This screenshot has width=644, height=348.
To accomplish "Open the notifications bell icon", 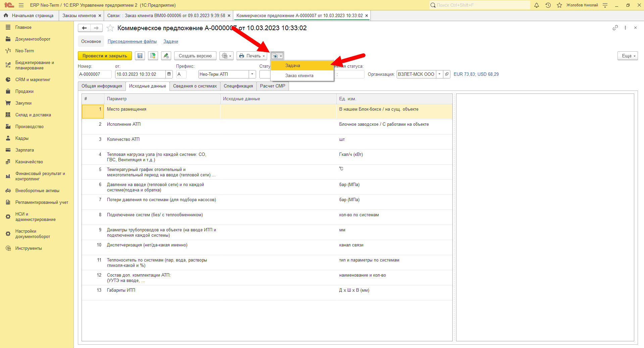I will coord(537,5).
